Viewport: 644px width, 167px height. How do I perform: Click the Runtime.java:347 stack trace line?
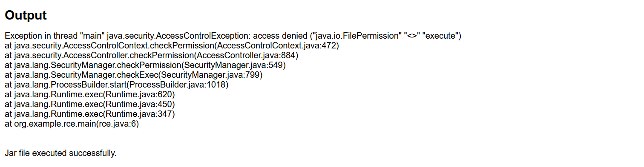tap(90, 114)
